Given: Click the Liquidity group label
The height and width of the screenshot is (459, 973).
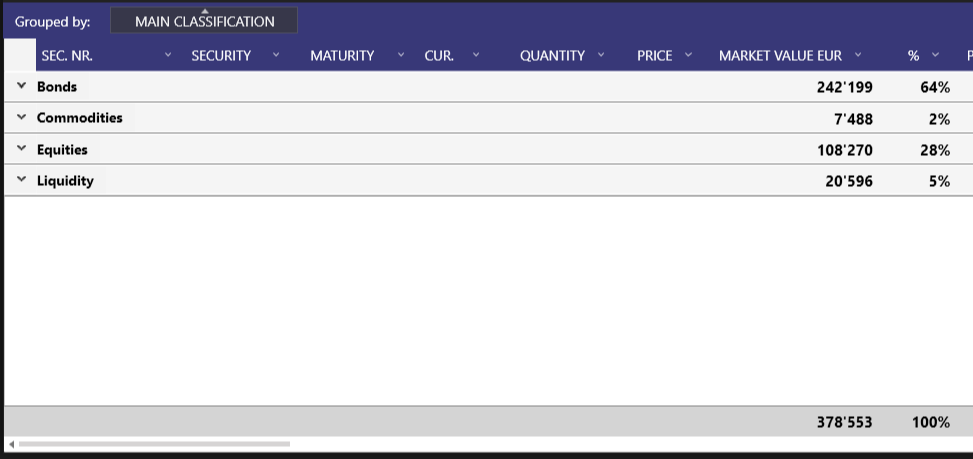Looking at the screenshot, I should (65, 181).
